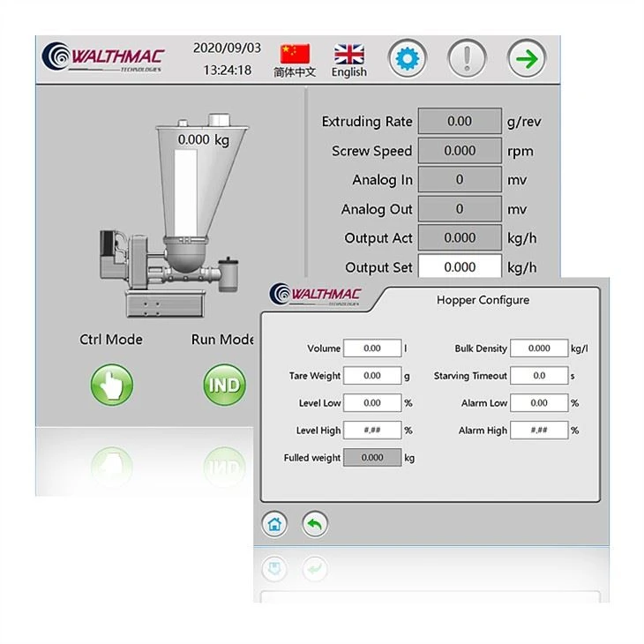Edit the Level High percentage field
This screenshot has height=644, width=644.
tap(372, 430)
